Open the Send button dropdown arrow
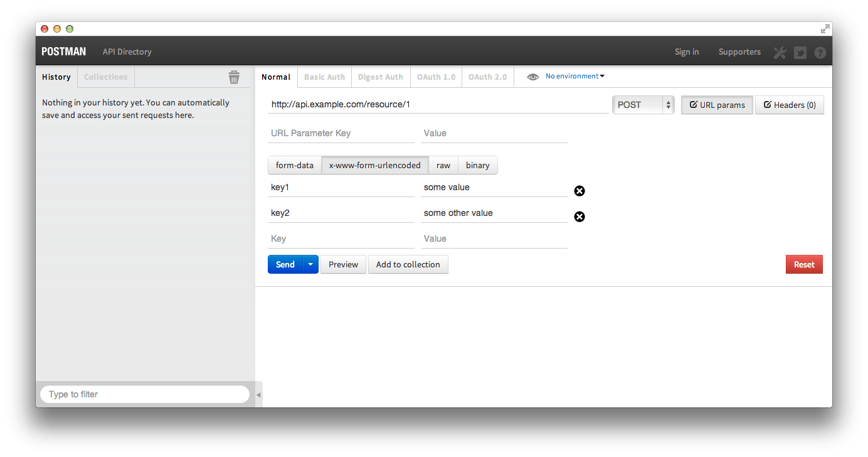 [310, 264]
